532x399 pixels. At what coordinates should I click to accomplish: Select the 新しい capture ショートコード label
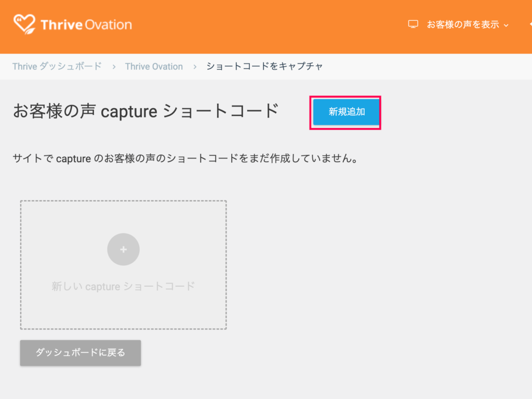123,286
